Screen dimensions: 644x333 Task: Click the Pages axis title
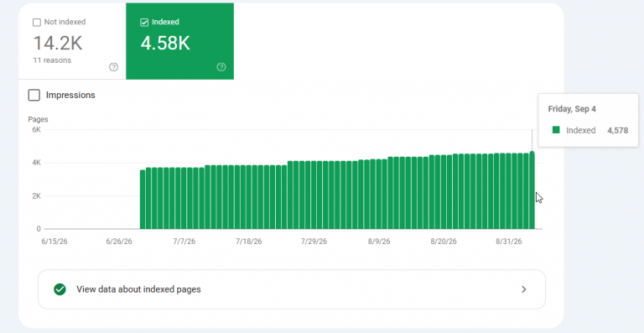[39, 119]
